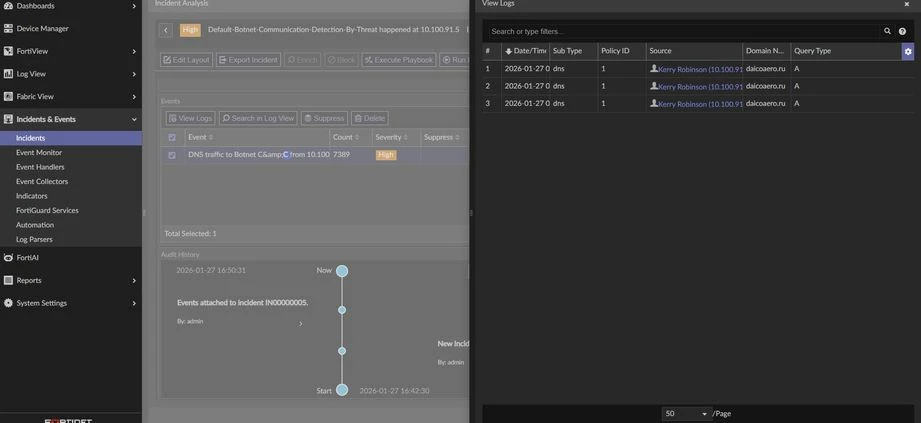Image resolution: width=921 pixels, height=423 pixels.
Task: Click user icon in log row 1 Source
Action: tap(654, 69)
